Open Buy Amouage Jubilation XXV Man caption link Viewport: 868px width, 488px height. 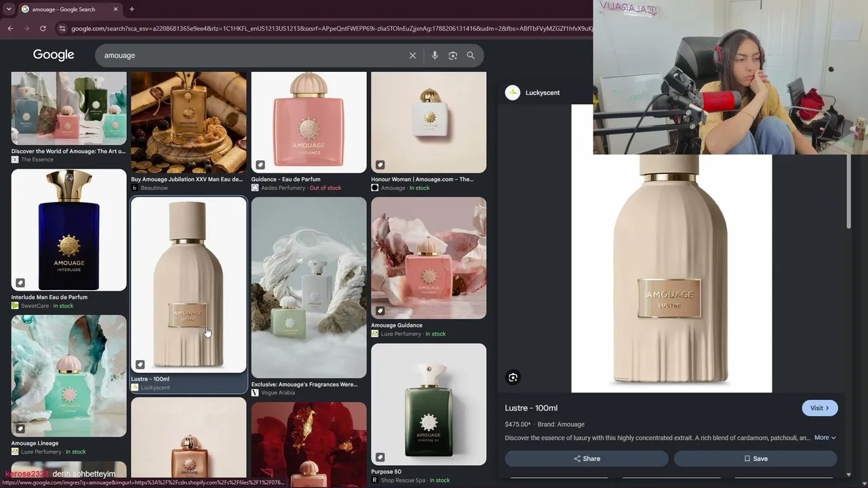click(x=186, y=180)
